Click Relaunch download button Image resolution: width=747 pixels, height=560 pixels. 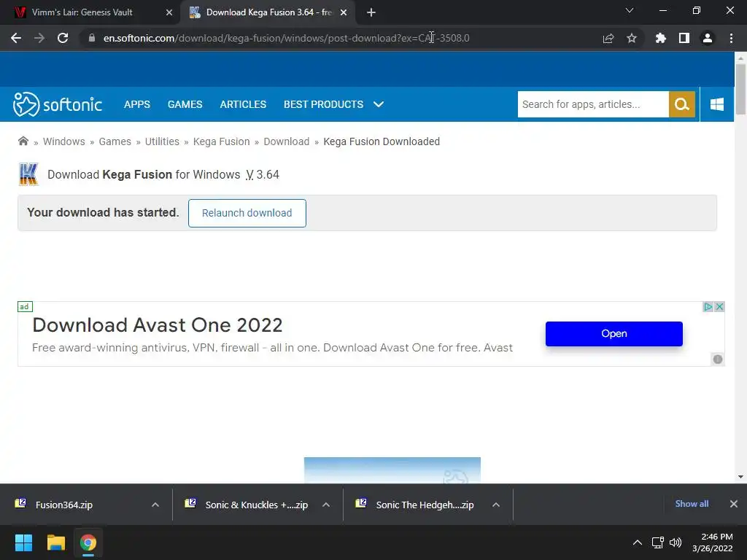pos(247,213)
